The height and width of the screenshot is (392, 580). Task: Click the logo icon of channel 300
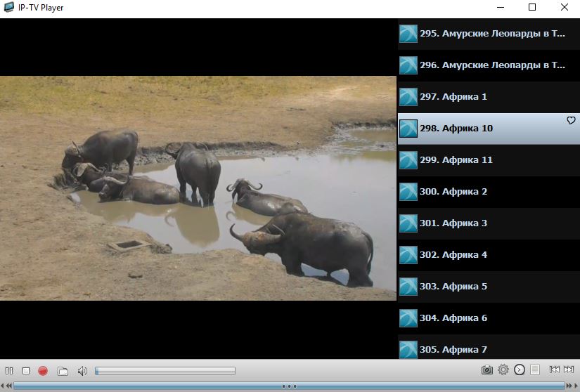point(408,192)
